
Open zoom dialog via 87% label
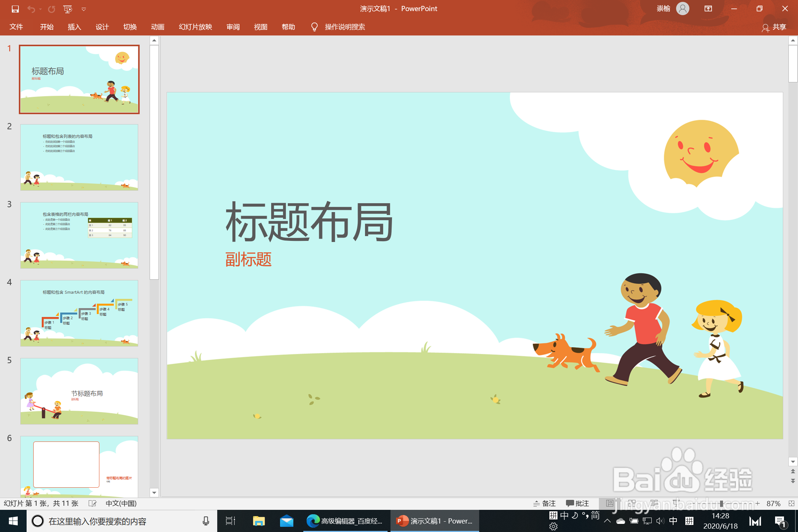(x=773, y=504)
